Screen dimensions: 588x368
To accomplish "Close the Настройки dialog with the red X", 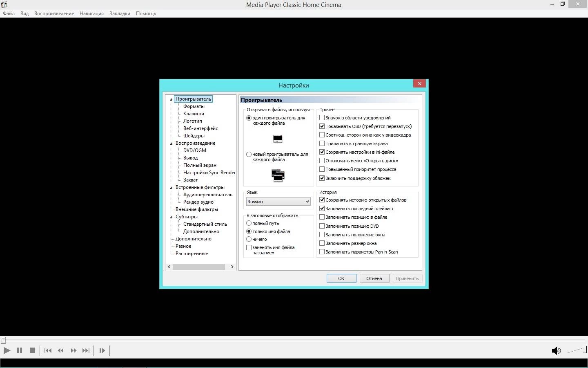I will 419,83.
